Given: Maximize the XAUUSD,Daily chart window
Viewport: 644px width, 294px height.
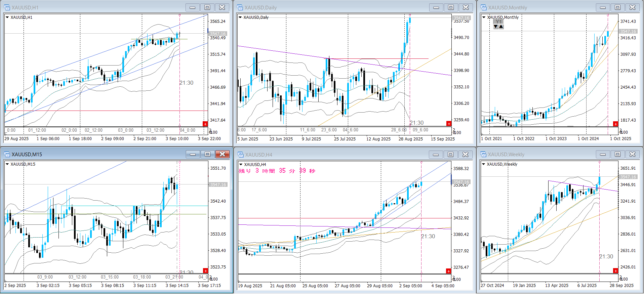Looking at the screenshot, I should (x=451, y=7).
